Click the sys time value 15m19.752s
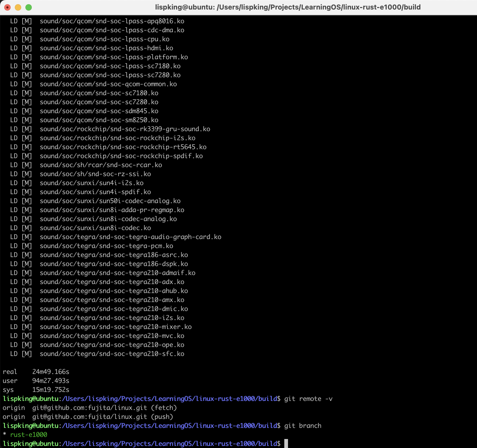 51,390
